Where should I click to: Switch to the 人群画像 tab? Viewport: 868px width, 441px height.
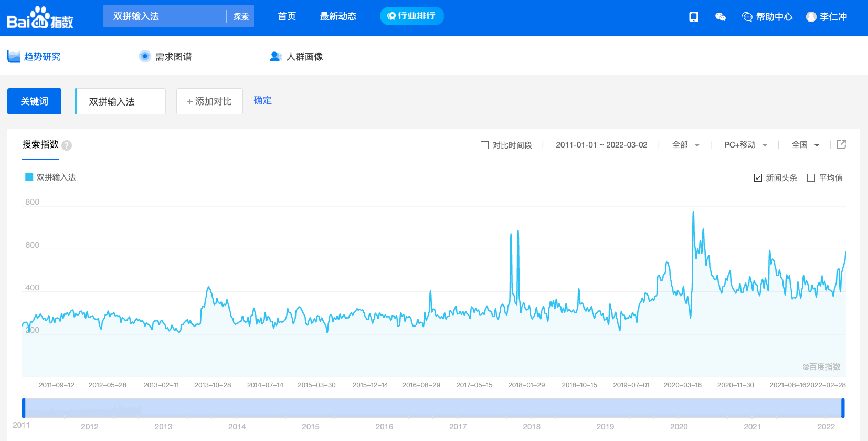[x=297, y=56]
